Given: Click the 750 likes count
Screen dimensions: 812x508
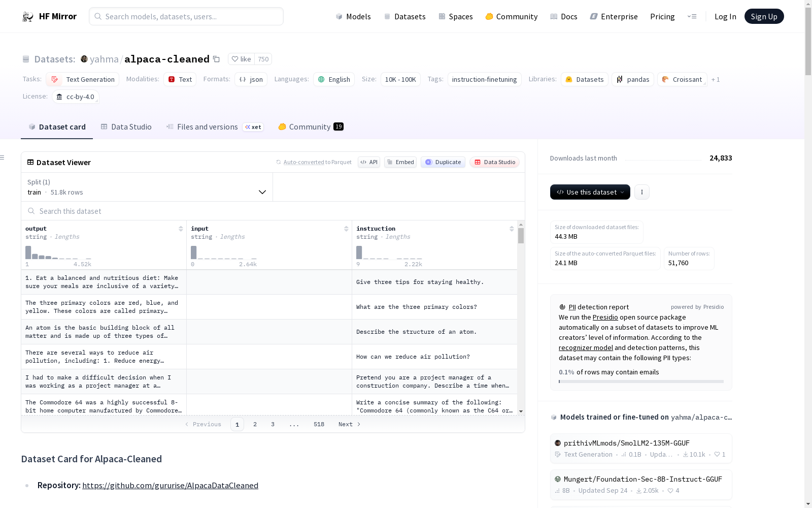Looking at the screenshot, I should (x=263, y=59).
